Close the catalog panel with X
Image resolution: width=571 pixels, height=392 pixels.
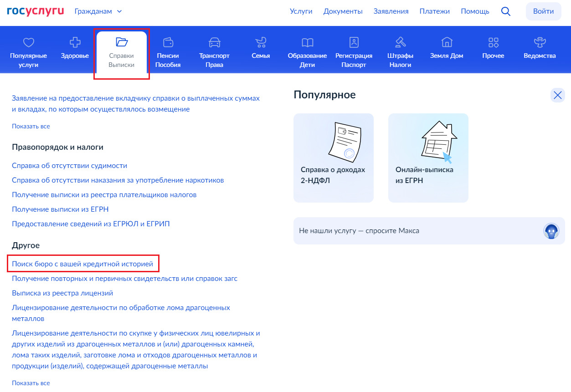click(x=558, y=95)
